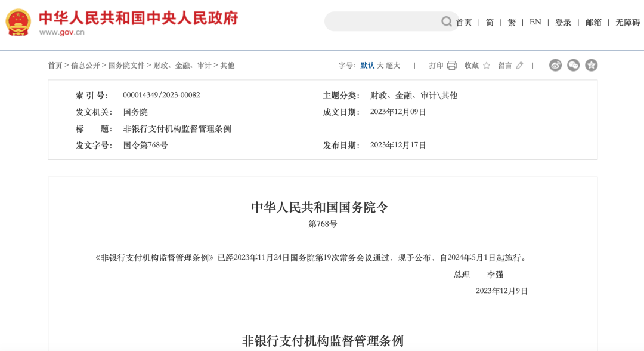Image resolution: width=644 pixels, height=351 pixels.
Task: Open 首页 in top navigation
Action: tap(464, 22)
